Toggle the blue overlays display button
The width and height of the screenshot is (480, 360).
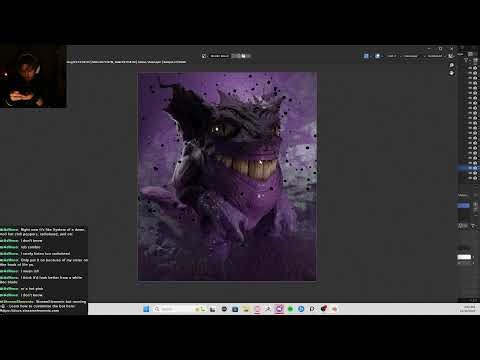[377, 56]
